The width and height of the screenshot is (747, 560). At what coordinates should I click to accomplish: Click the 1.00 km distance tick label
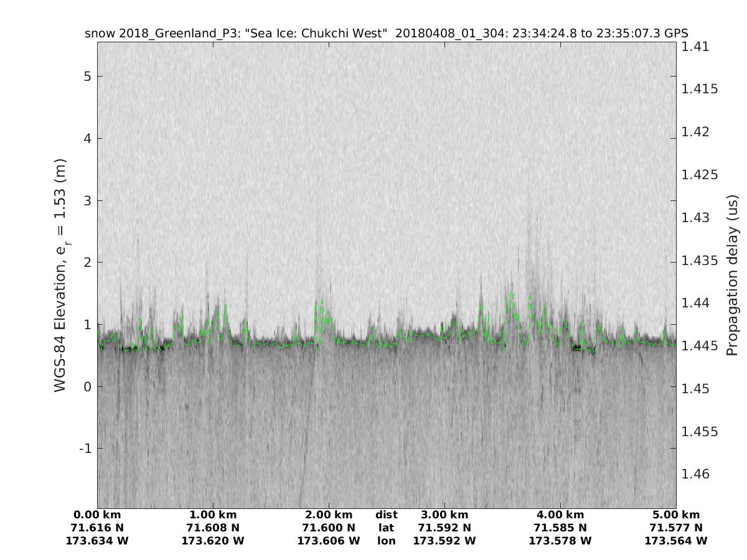pos(213,515)
